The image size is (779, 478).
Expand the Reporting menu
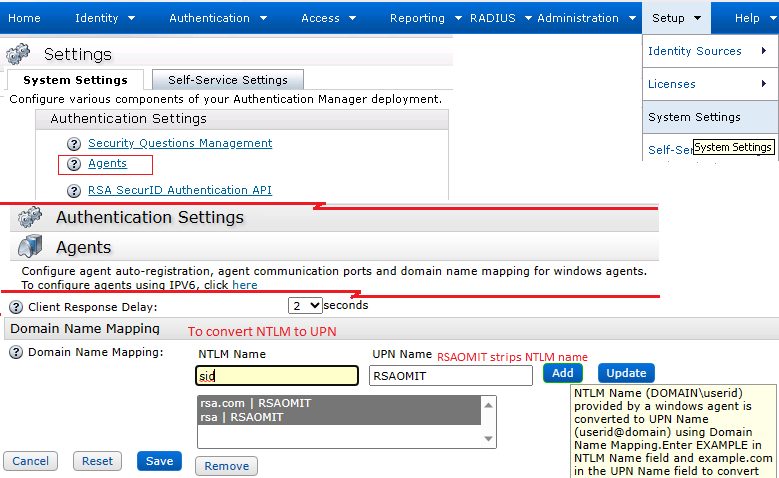[x=425, y=18]
